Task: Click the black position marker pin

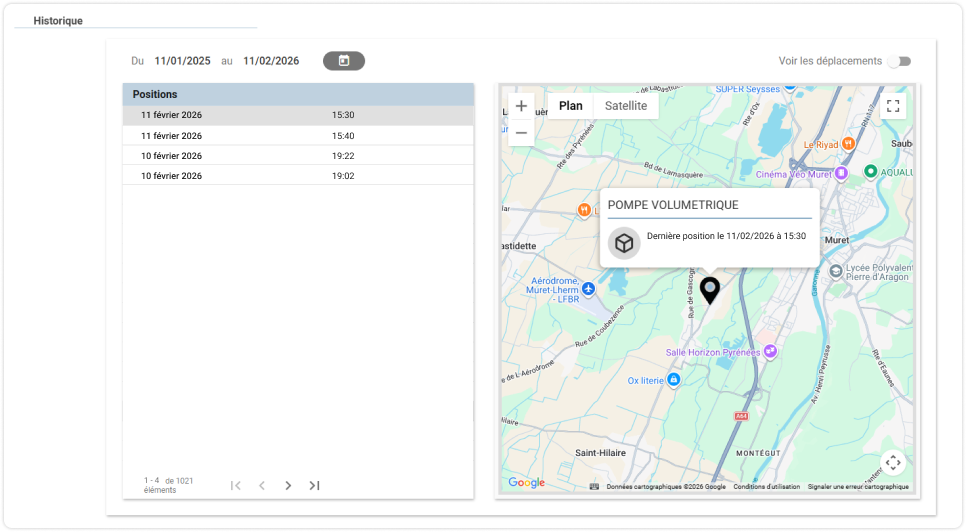Action: pos(710,291)
